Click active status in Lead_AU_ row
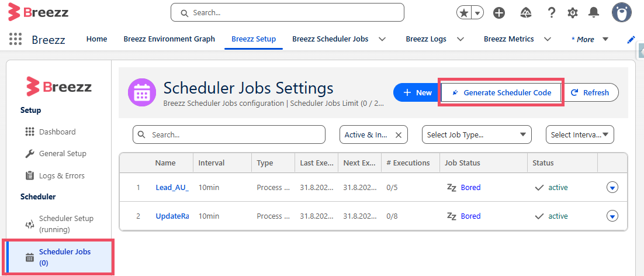The height and width of the screenshot is (276, 644). [x=558, y=187]
